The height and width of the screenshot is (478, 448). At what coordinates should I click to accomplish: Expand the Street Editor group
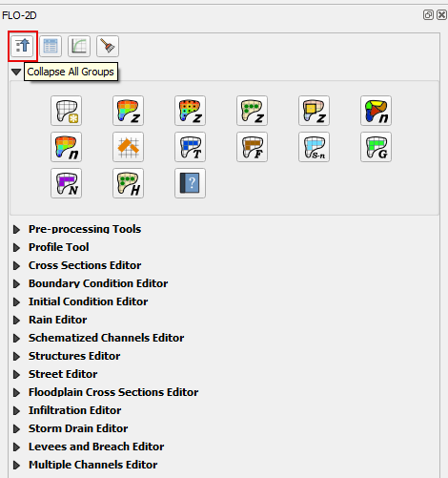pos(16,374)
